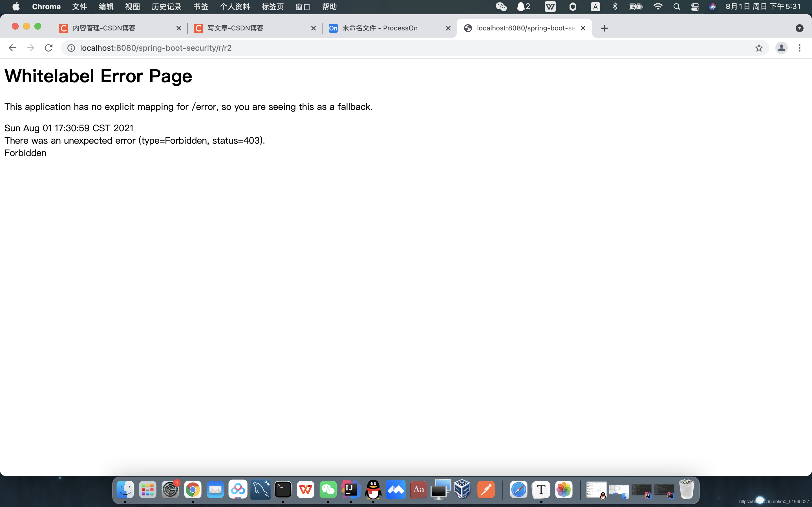
Task: Open the Chrome profile avatar
Action: pos(781,48)
